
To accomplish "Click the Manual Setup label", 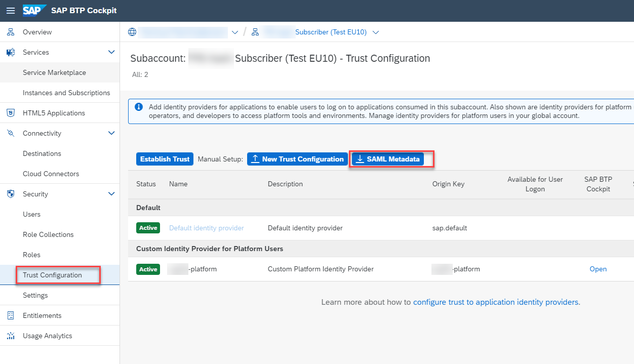I will click(220, 159).
